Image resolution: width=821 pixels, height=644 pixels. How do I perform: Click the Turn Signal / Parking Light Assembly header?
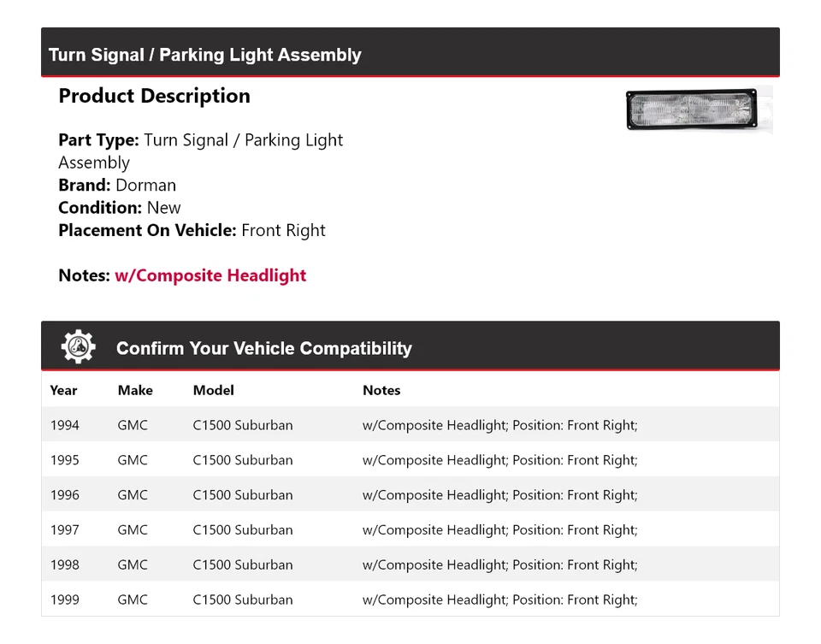click(205, 55)
